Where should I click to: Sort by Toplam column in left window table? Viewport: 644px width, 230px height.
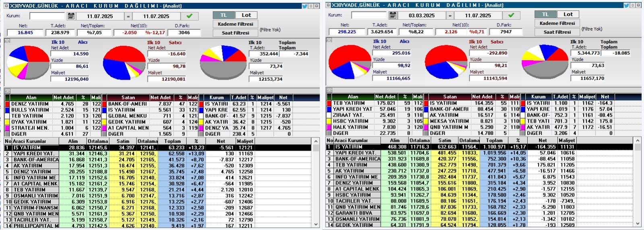pos(172,141)
